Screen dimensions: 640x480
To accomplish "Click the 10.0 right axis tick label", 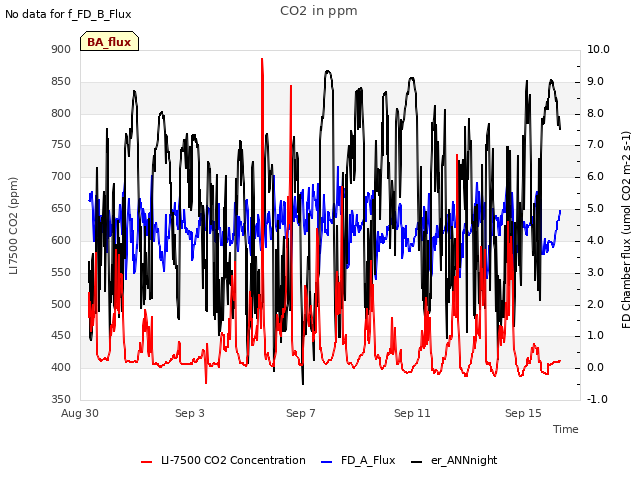I will (598, 49).
